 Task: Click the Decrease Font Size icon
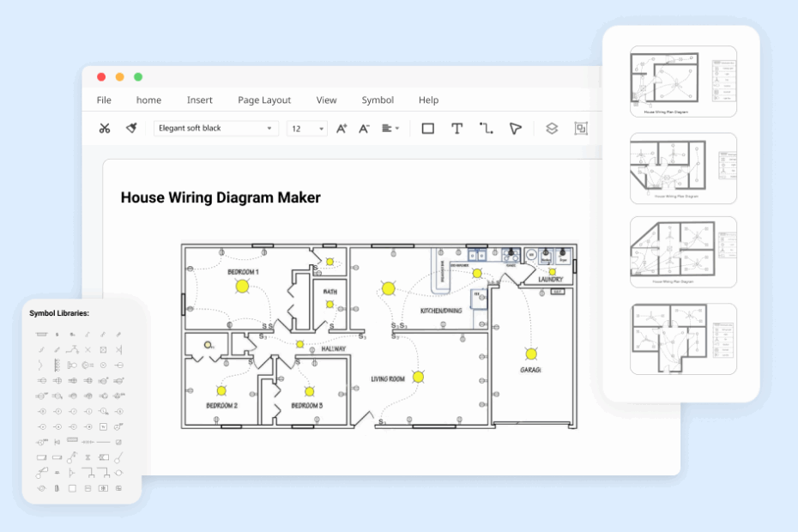(x=363, y=128)
